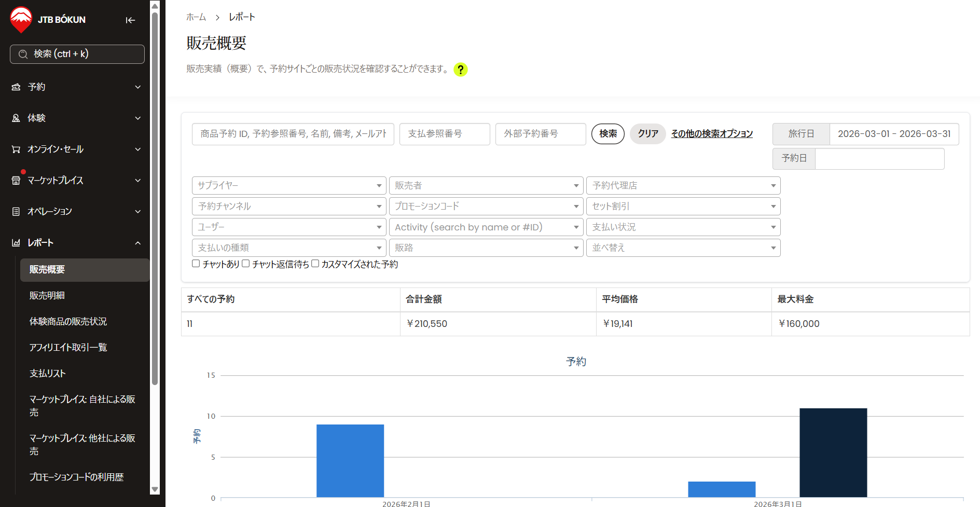Click the sidebar vertical scrollbar thumb
Viewport: 980px width, 507px height.
(155, 197)
